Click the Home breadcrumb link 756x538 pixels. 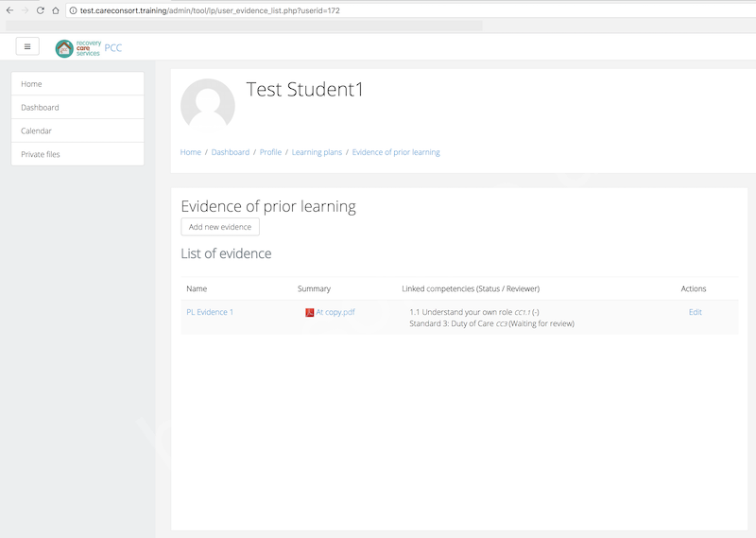[x=191, y=152]
